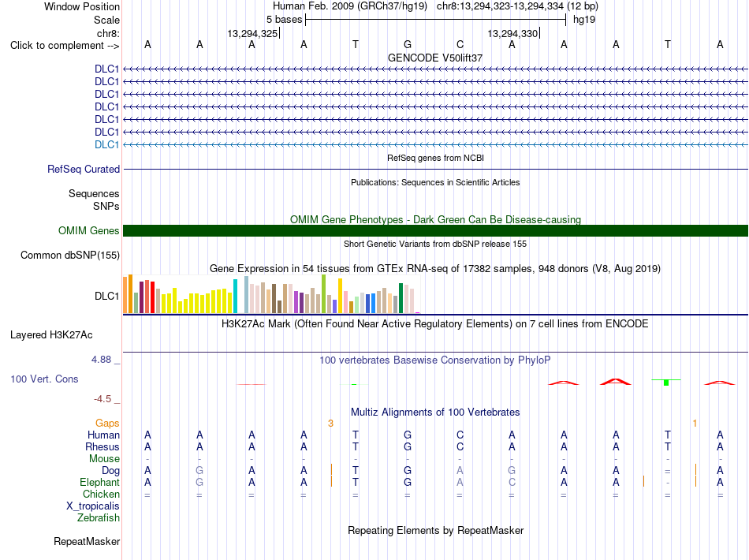Open the RefSeq Curated track label
The image size is (749, 560).
[x=83, y=169]
